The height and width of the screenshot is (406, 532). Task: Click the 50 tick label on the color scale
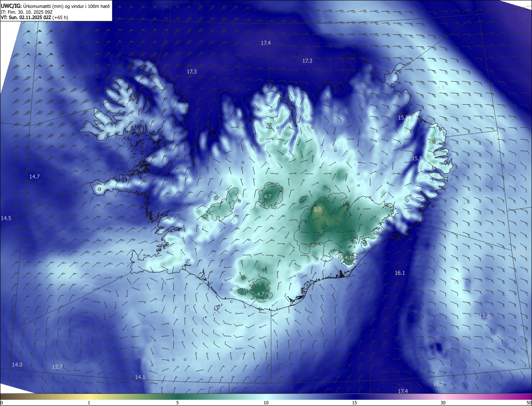[529, 403]
